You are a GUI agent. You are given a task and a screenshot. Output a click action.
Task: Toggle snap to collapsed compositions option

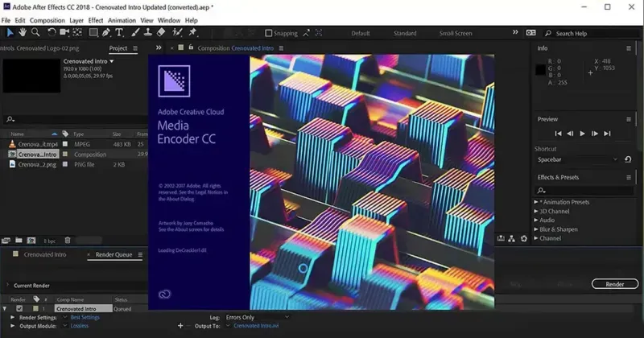click(x=319, y=33)
